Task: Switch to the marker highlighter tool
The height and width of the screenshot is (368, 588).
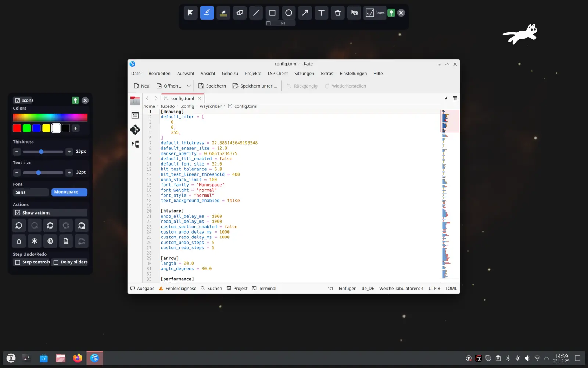Action: tap(223, 13)
